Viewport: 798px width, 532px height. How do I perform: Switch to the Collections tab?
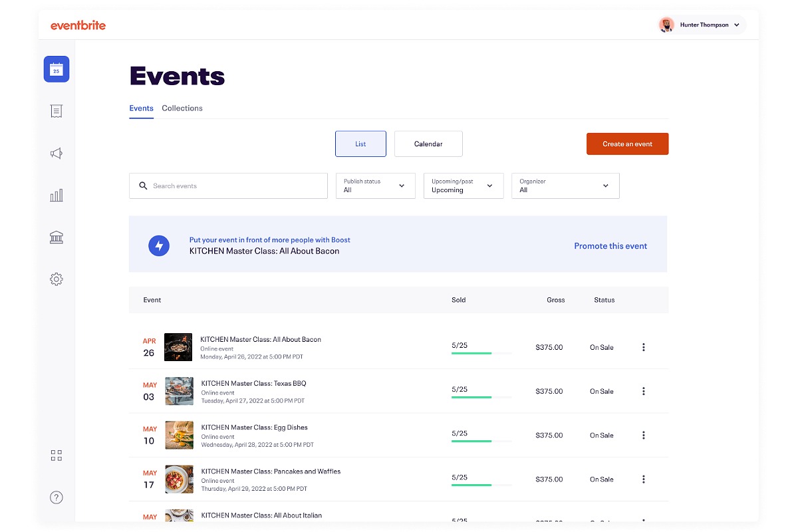182,108
